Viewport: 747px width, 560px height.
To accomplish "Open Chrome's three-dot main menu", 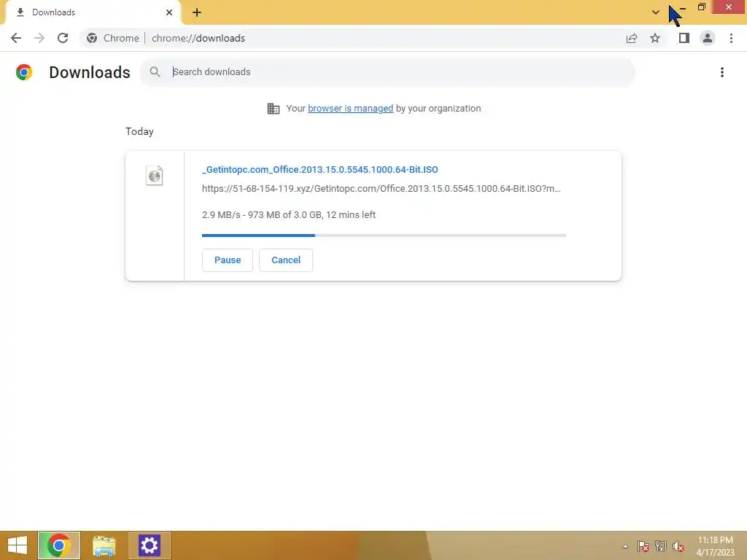I will click(731, 38).
